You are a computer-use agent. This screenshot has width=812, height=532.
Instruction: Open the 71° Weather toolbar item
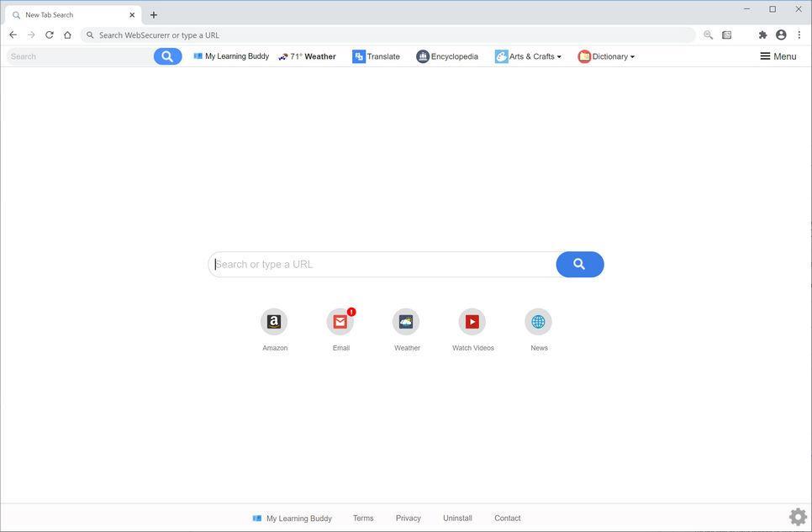[307, 56]
